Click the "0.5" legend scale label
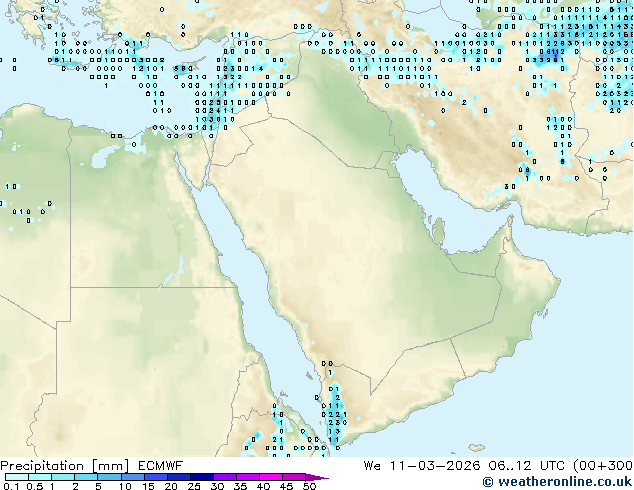634x490 pixels. click(35, 486)
